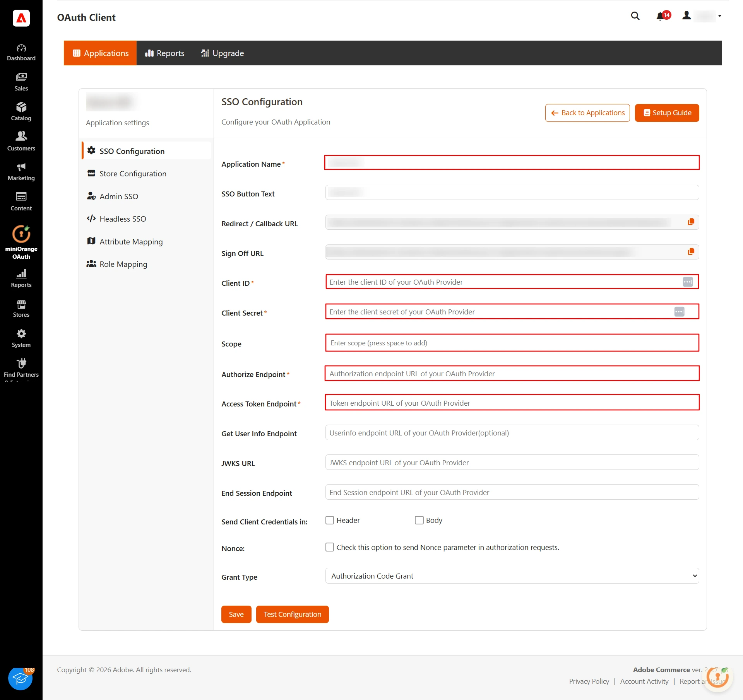Image resolution: width=743 pixels, height=700 pixels.
Task: Click password manager icon in Client Secret
Action: pos(679,312)
